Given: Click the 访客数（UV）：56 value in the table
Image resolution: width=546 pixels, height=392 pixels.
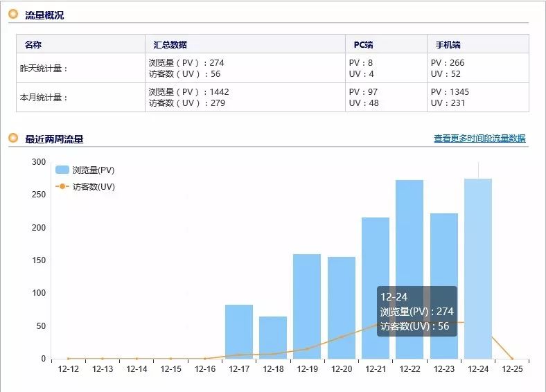Looking at the screenshot, I should pyautogui.click(x=184, y=74).
